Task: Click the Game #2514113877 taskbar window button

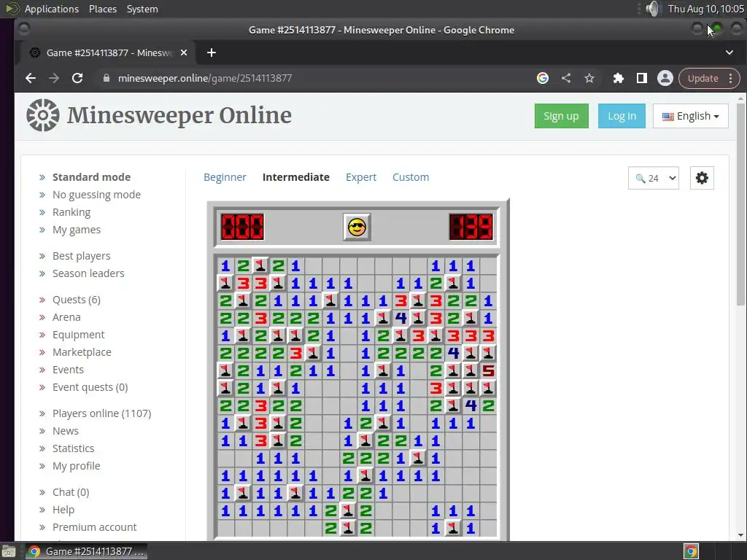Action: coord(86,551)
